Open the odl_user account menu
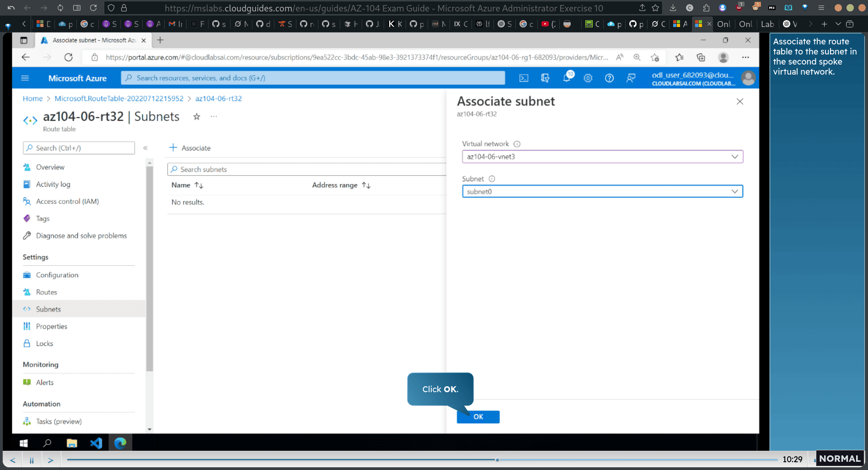The height and width of the screenshot is (470, 868). (x=703, y=78)
